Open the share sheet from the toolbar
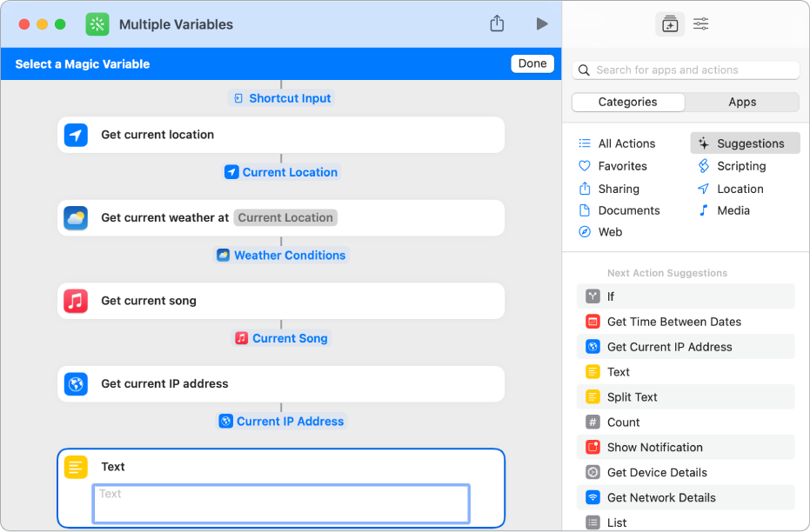The width and height of the screenshot is (810, 532). [x=497, y=23]
